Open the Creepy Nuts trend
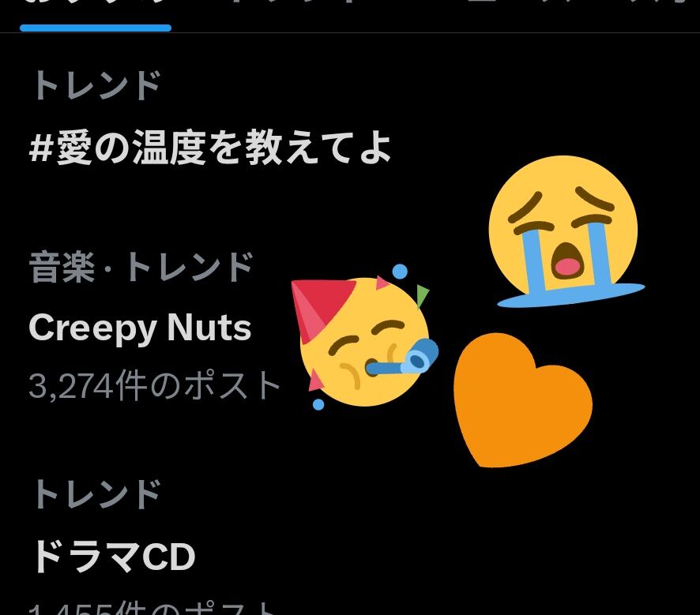Viewport: 700px width, 615px height. tap(140, 328)
